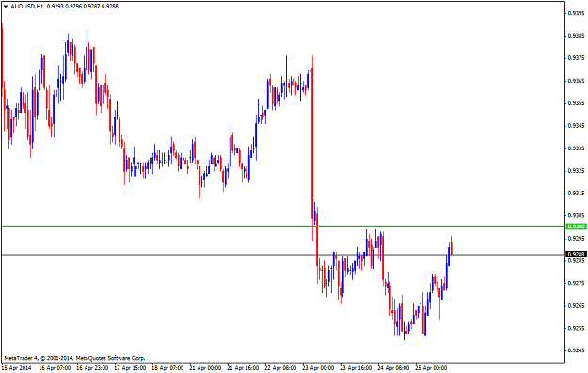Click the 21 Apr 00:00 time label

coord(205,368)
